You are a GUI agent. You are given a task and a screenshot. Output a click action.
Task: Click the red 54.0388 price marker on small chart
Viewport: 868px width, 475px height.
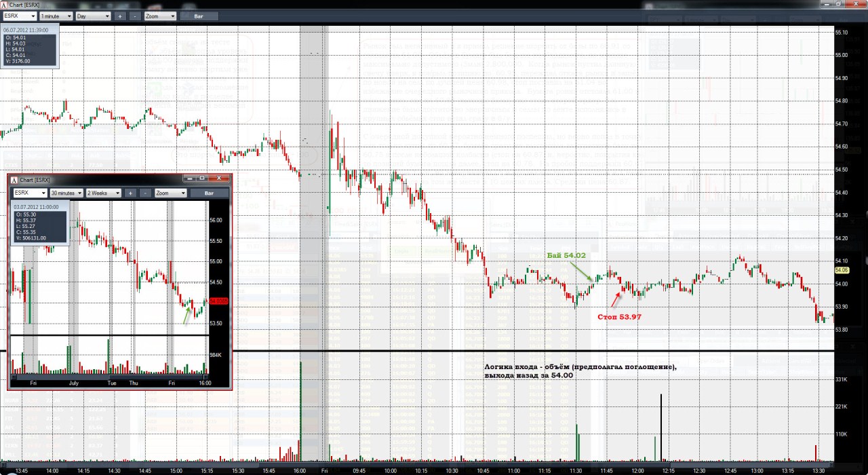coord(217,301)
